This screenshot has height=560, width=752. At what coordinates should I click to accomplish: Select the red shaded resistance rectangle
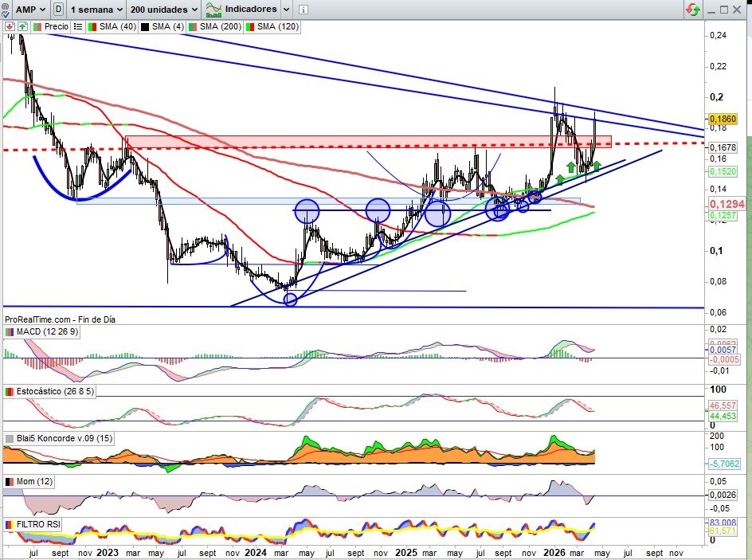(368, 142)
